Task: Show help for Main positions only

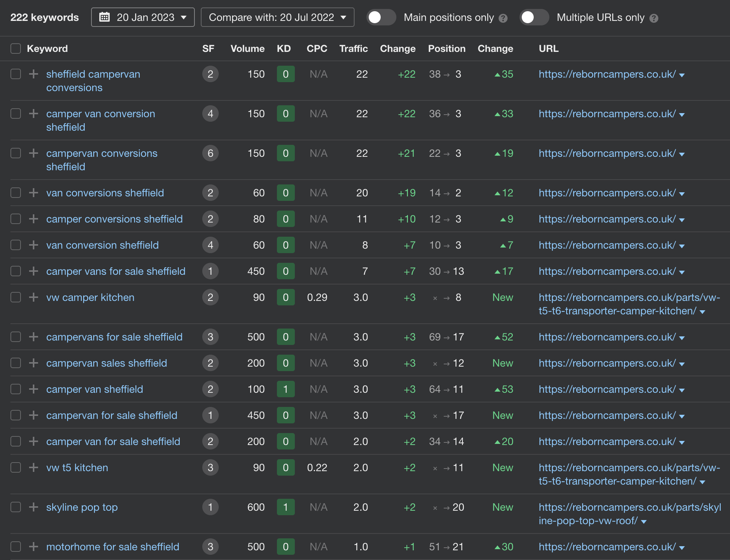Action: (503, 18)
